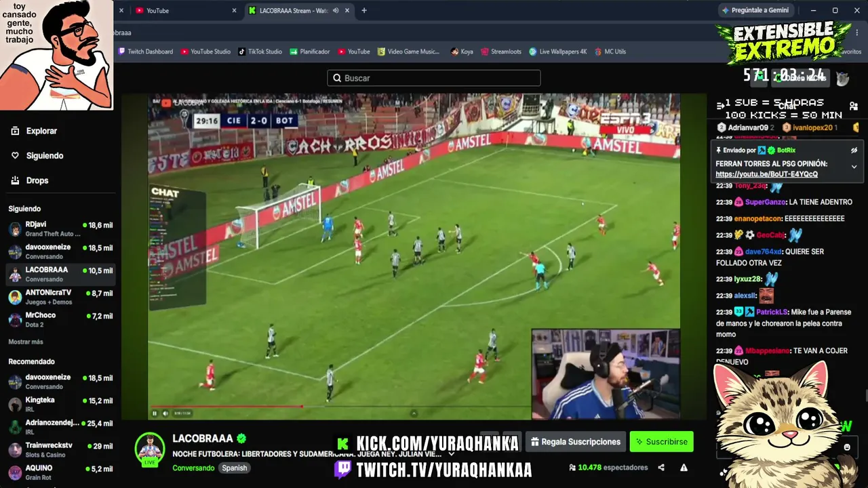
Task: Open davooxeneize channel in Siguiendo list
Action: click(60, 251)
